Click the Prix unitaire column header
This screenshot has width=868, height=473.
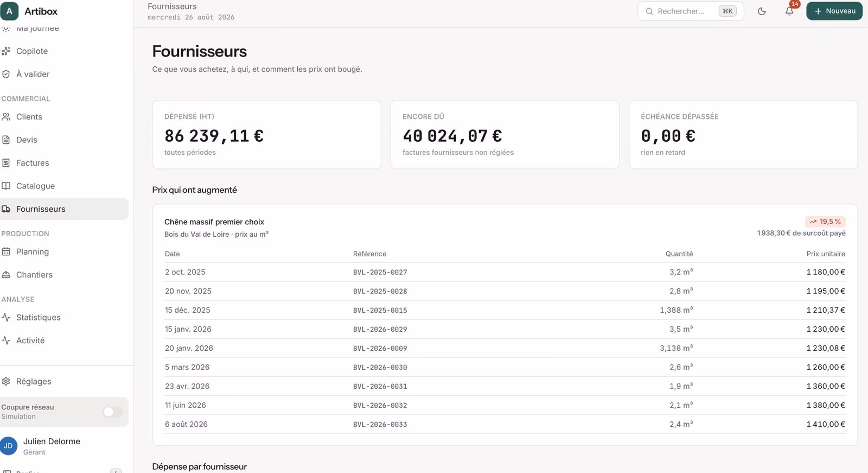click(x=826, y=254)
